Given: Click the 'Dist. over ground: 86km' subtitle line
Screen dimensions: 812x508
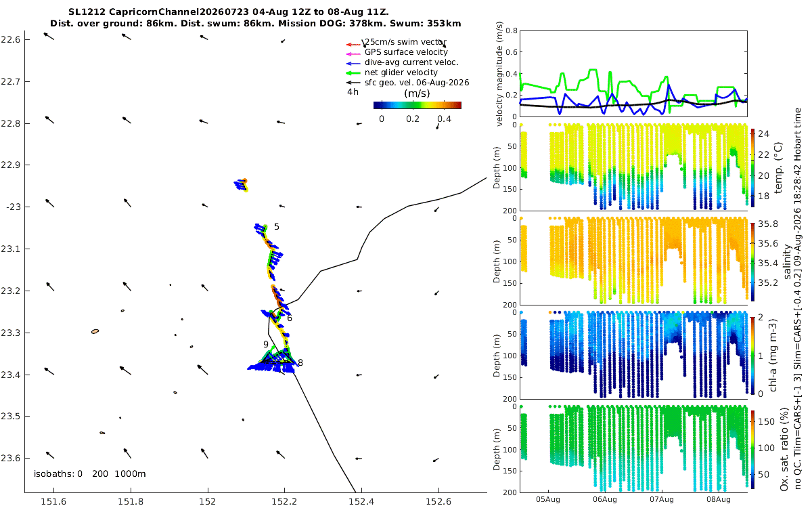Looking at the screenshot, I should point(256,24).
